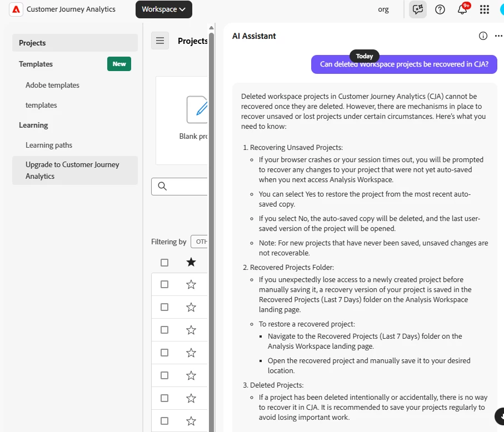Click the org switcher label

coord(383,9)
